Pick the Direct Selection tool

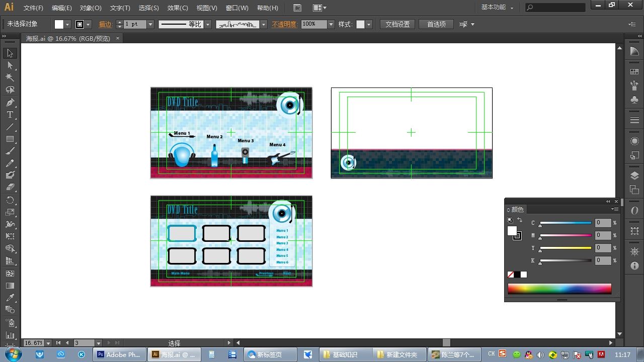click(10, 65)
